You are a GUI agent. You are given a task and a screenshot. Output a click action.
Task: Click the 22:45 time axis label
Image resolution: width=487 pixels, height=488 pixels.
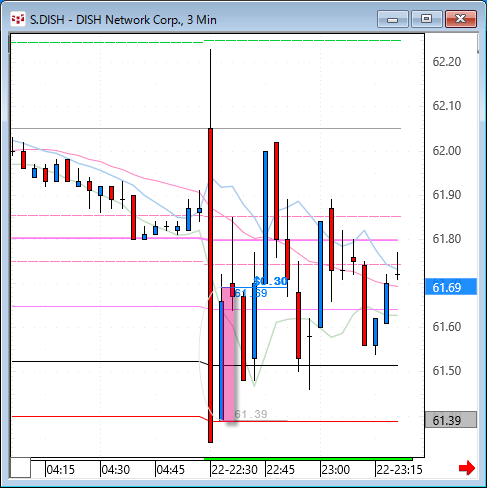click(281, 470)
